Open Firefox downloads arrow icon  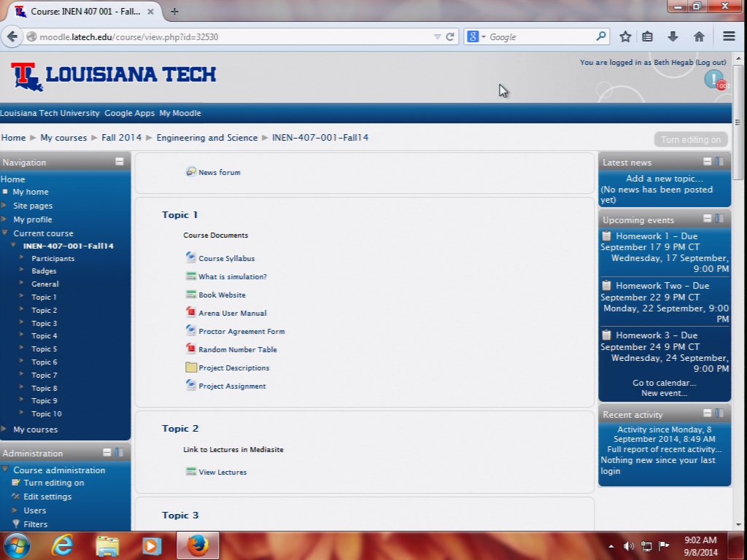point(673,36)
